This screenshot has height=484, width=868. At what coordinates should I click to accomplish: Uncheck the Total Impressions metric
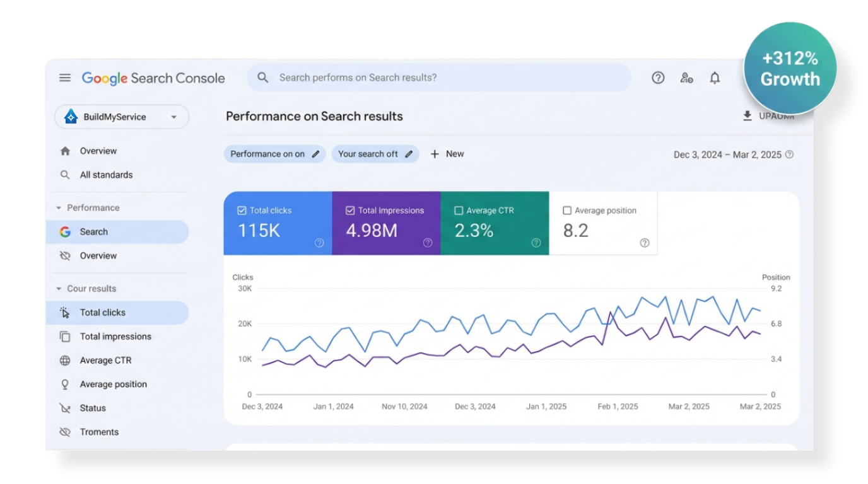pyautogui.click(x=349, y=210)
